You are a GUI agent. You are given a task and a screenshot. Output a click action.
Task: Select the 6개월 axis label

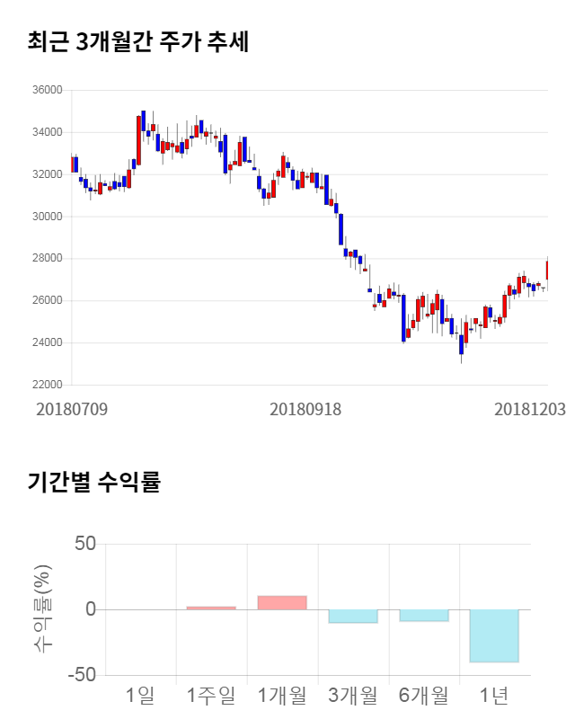423,695
